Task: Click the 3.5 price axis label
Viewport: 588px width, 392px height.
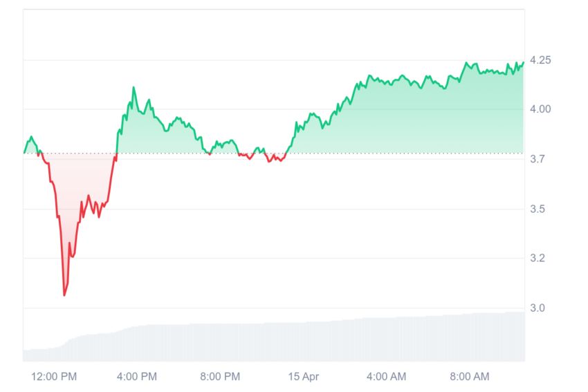Action: pos(538,209)
